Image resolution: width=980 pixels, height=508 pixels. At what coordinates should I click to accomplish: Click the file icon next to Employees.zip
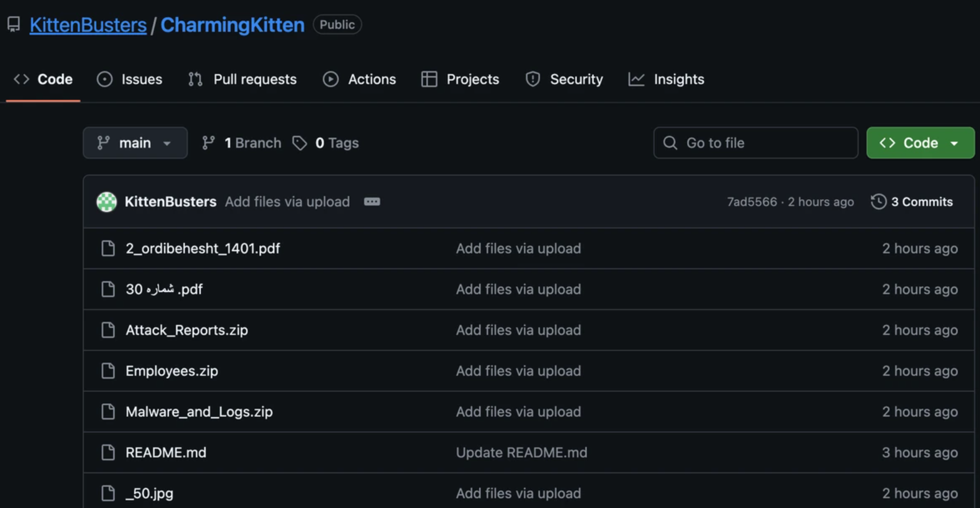(108, 371)
